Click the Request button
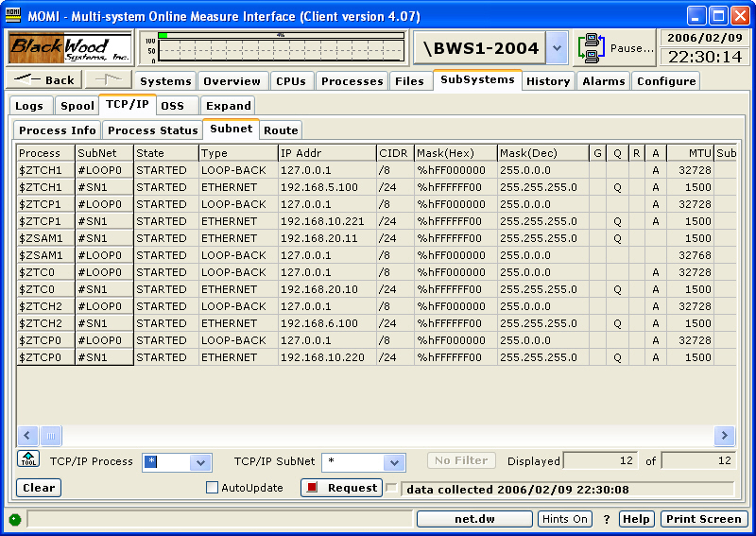Image resolution: width=756 pixels, height=536 pixels. [x=342, y=488]
